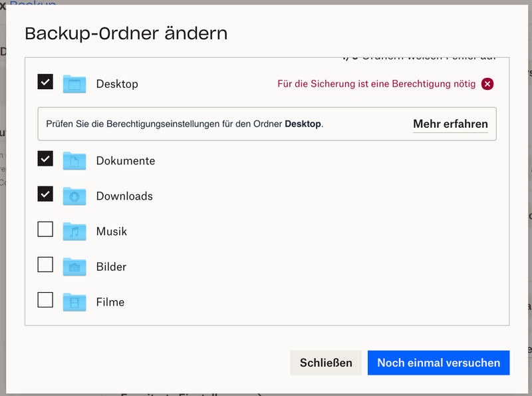Click the Schließen button
The width and height of the screenshot is (532, 396).
(x=325, y=363)
